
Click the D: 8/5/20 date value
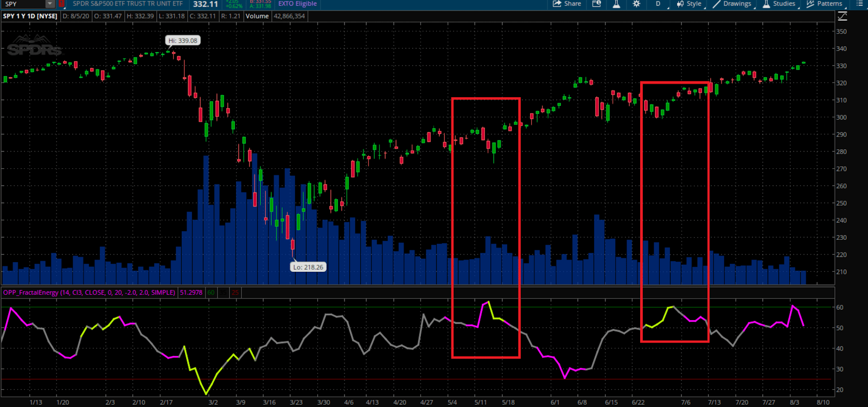75,16
